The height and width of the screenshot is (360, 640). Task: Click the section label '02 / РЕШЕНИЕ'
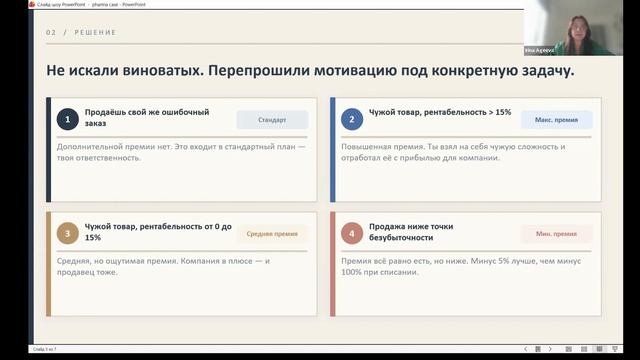pyautogui.click(x=81, y=32)
